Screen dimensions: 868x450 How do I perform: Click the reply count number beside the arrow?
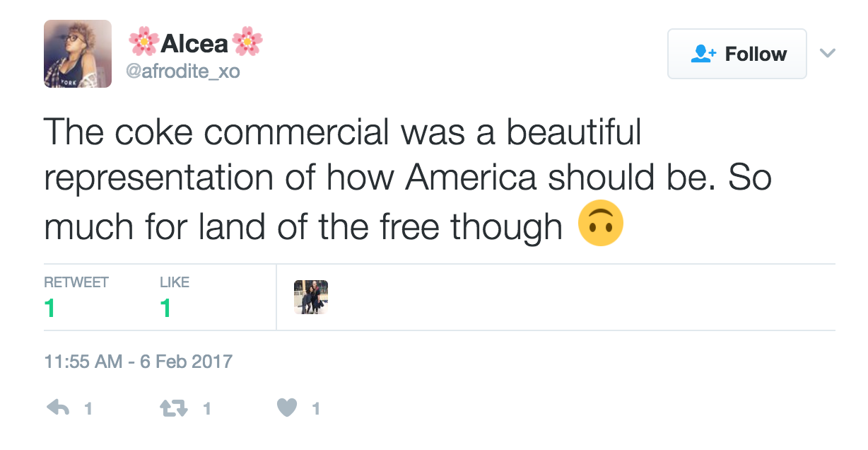[88, 409]
